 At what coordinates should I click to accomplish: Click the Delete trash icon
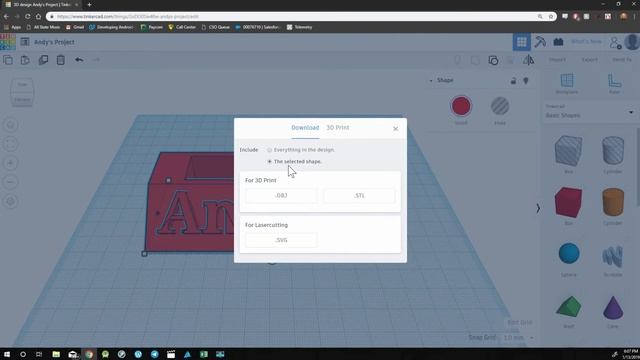click(x=60, y=60)
